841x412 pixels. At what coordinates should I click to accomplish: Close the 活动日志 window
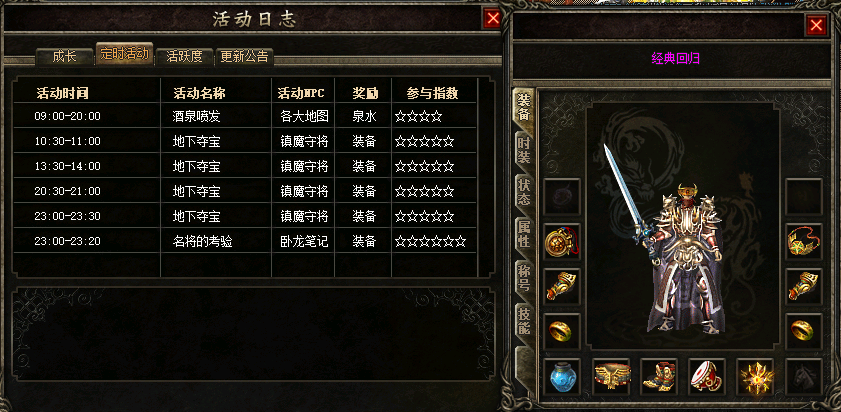pos(492,19)
